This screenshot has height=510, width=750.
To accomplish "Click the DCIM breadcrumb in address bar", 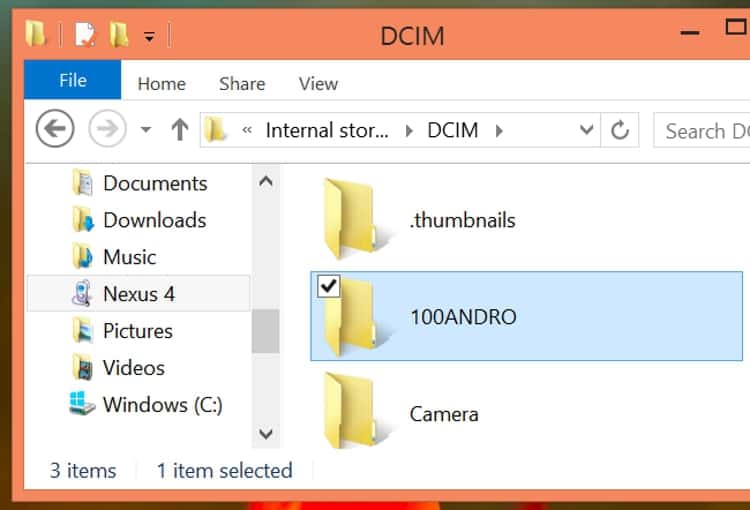I will point(452,130).
